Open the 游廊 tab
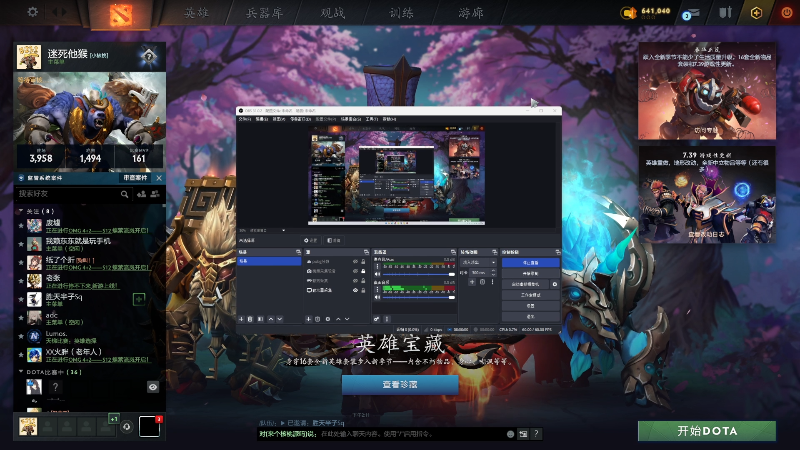800x450 pixels. pos(470,13)
